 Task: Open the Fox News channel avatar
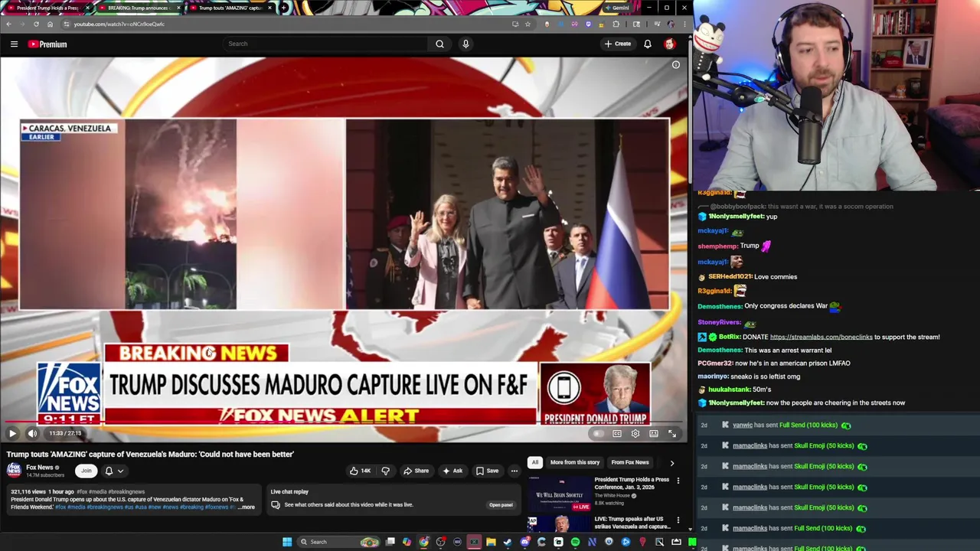pyautogui.click(x=14, y=470)
